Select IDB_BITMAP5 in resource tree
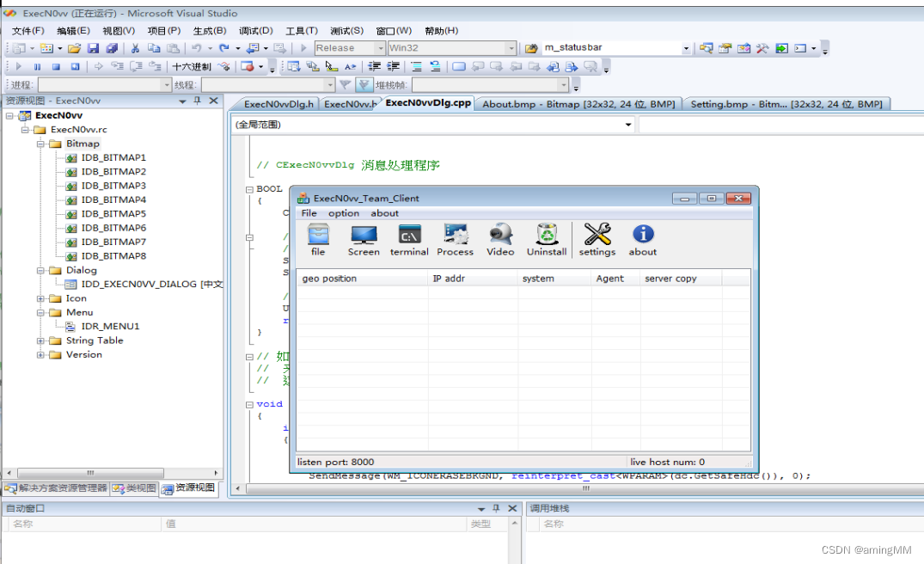The width and height of the screenshot is (924, 564). pos(113,214)
